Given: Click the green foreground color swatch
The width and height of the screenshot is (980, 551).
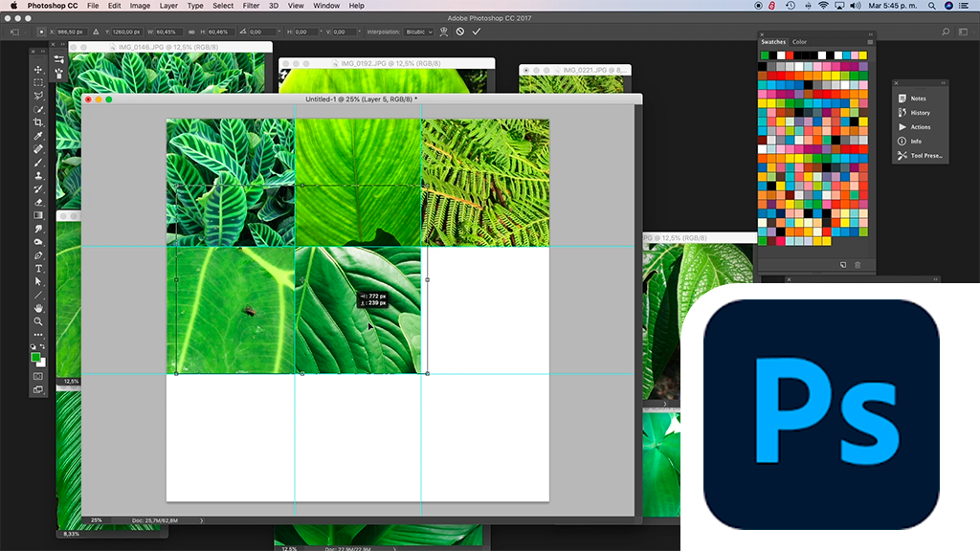Looking at the screenshot, I should [36, 357].
